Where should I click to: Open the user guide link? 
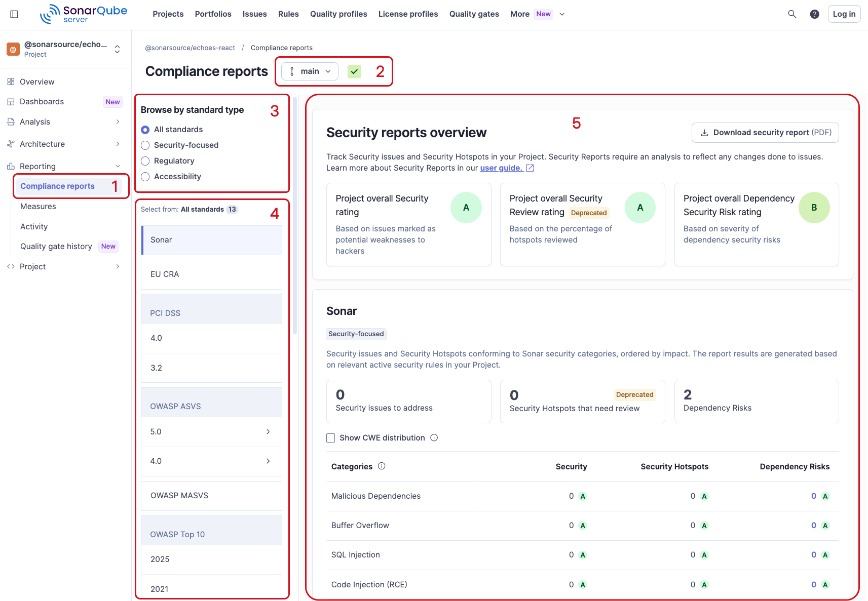(501, 168)
